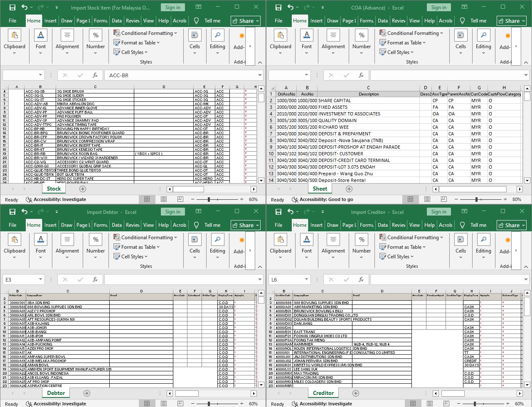Insert function in the COA (Advance) formula bar

[361, 75]
